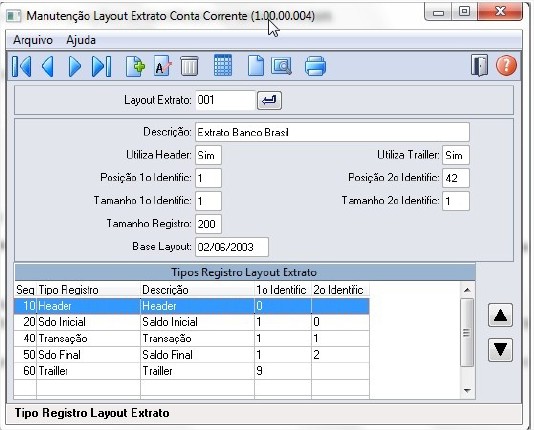Screen dimensions: 534x430
Task: Click the Descrição text field
Action: [x=332, y=132]
